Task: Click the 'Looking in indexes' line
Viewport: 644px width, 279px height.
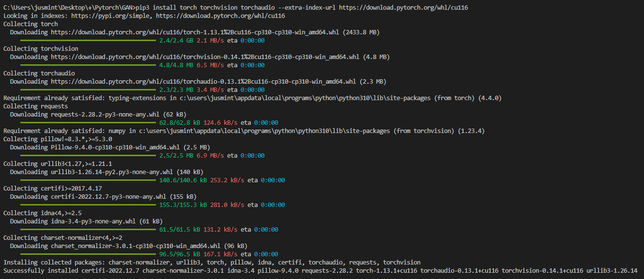Action: tap(144, 16)
